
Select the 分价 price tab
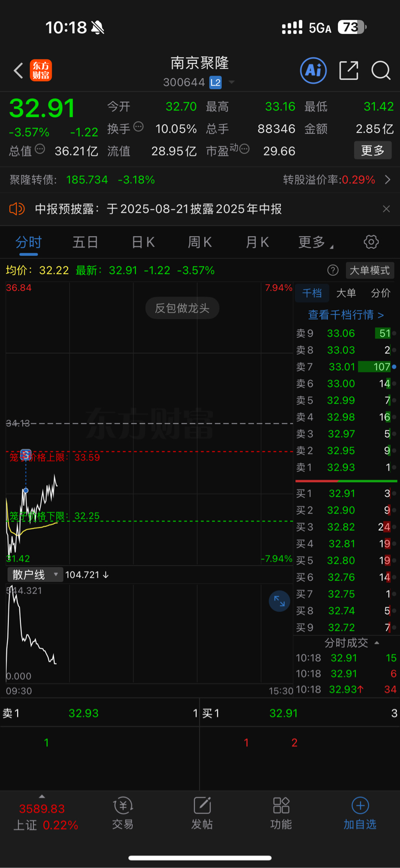coord(380,293)
